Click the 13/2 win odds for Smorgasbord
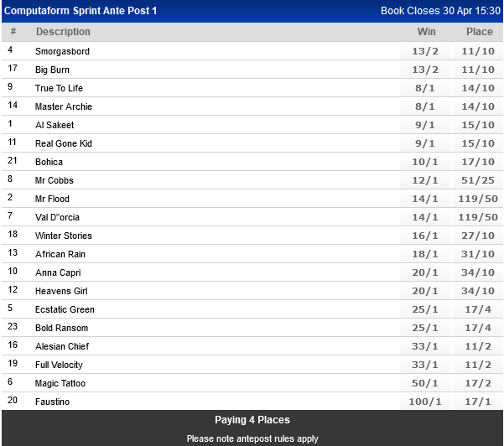 click(426, 51)
